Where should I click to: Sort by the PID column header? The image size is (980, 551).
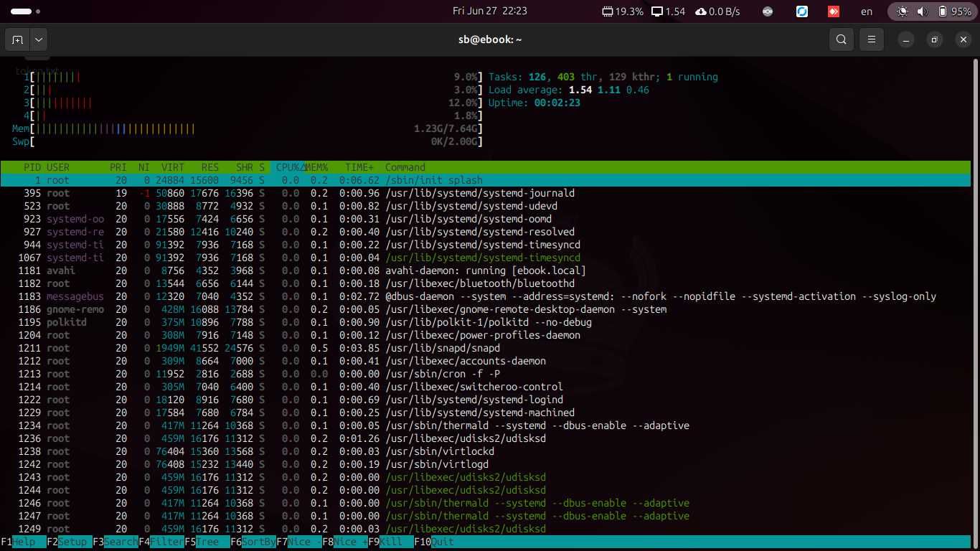tap(32, 167)
